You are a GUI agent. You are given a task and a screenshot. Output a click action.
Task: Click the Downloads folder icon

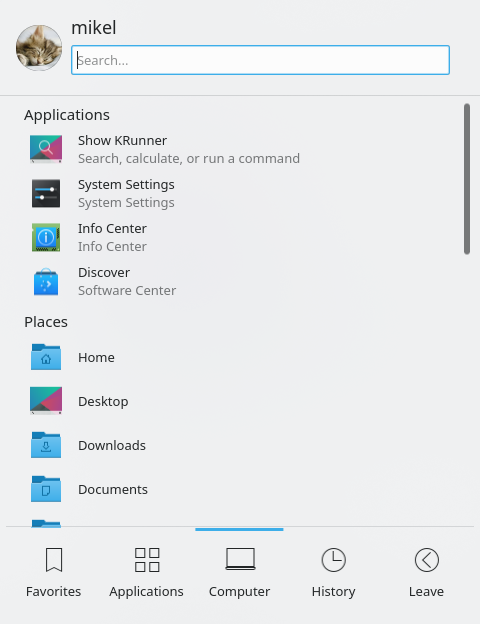[x=46, y=445]
